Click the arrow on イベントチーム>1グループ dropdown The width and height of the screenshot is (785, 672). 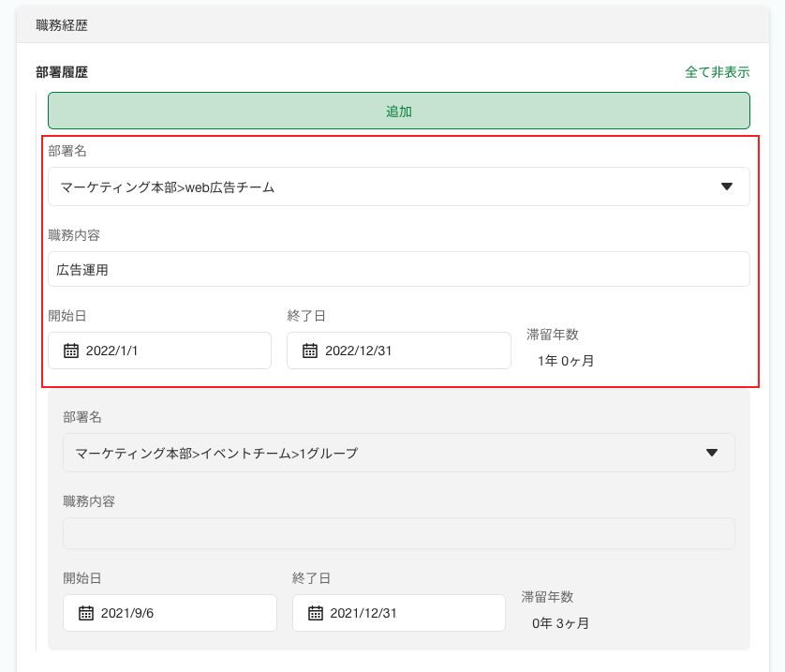coord(712,453)
